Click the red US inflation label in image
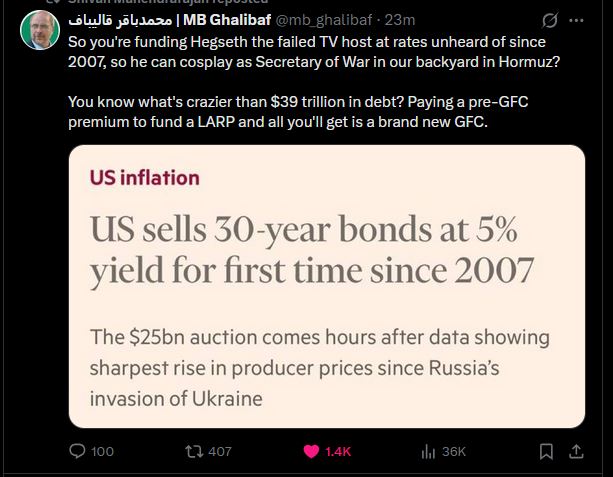Viewport: 613px width, 477px height. 145,178
